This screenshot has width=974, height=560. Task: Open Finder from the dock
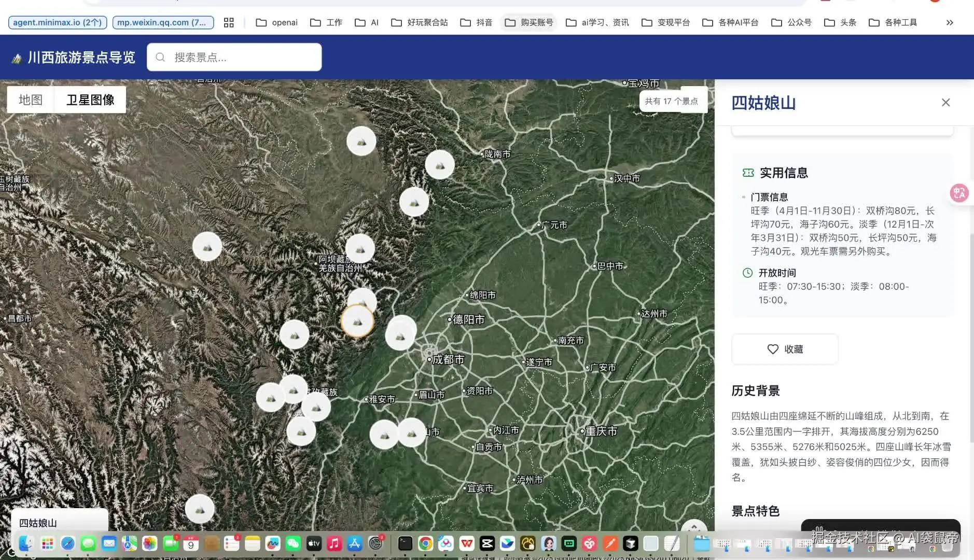(x=26, y=543)
